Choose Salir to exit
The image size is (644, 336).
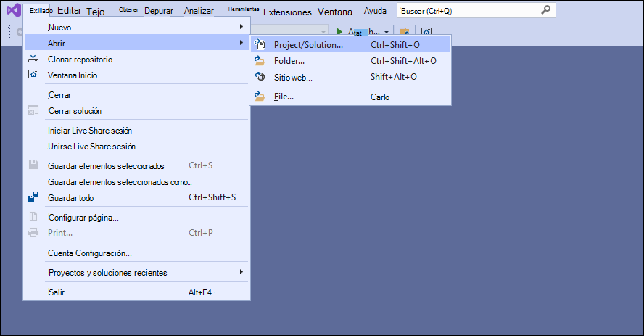(137, 292)
